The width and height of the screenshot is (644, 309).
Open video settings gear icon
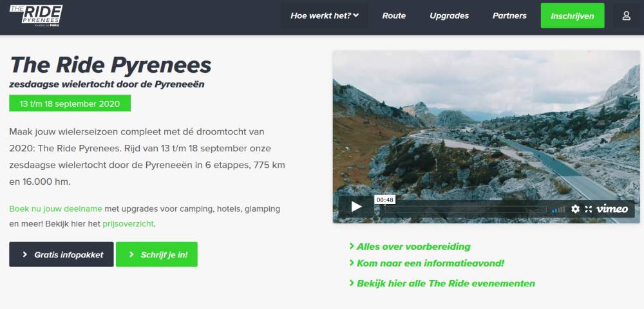coord(575,209)
